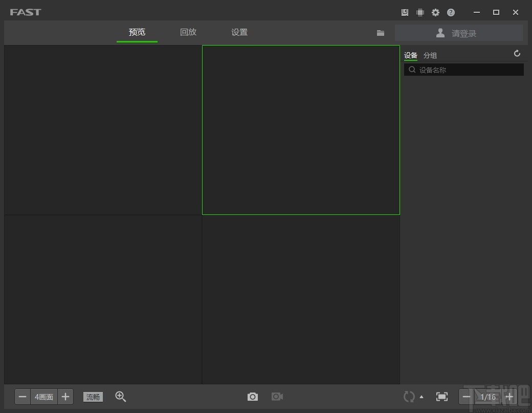Refresh the device list
This screenshot has width=532, height=413.
[517, 54]
